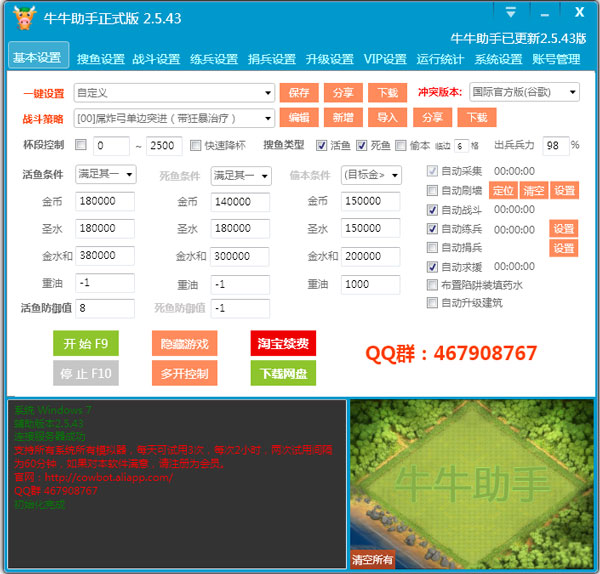Open 设置 for 自动捐兵
This screenshot has height=574, width=600.
[x=564, y=248]
